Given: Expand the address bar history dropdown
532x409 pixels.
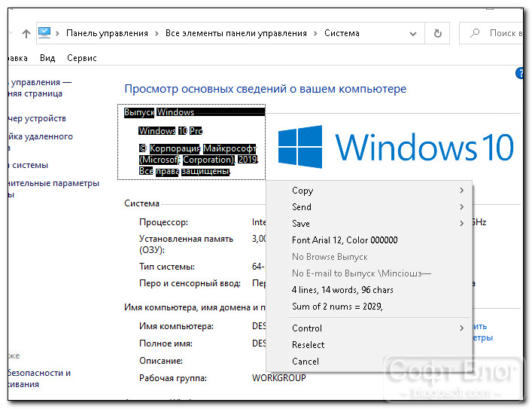Looking at the screenshot, I should coord(413,34).
